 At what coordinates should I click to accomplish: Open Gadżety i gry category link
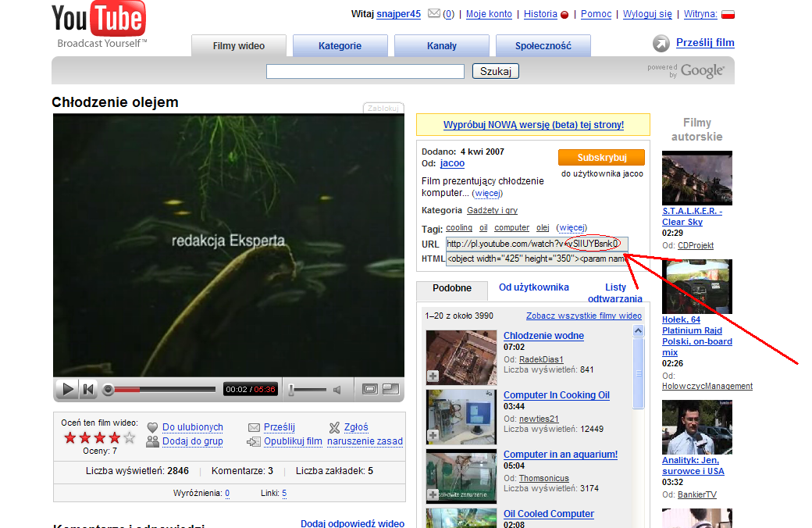492,210
